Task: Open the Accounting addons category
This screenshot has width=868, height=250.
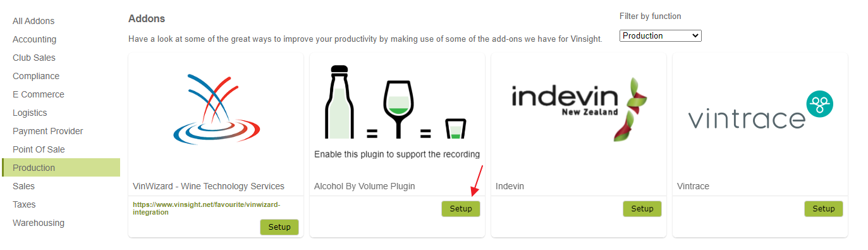Action: click(x=34, y=39)
